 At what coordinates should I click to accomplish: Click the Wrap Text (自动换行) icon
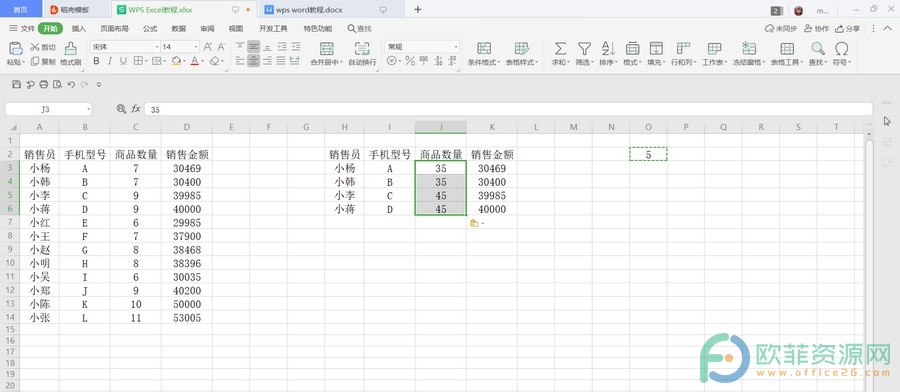tap(362, 48)
